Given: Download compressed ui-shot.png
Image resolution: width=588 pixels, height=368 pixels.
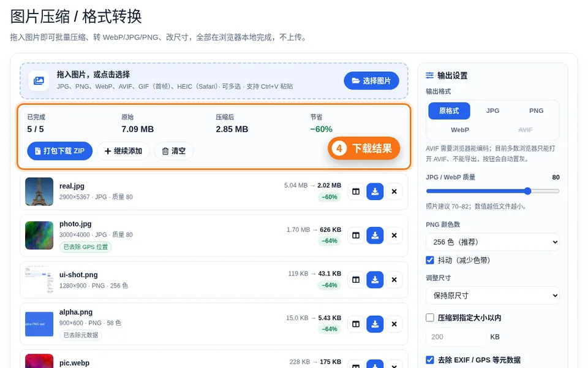Looking at the screenshot, I should coord(375,280).
